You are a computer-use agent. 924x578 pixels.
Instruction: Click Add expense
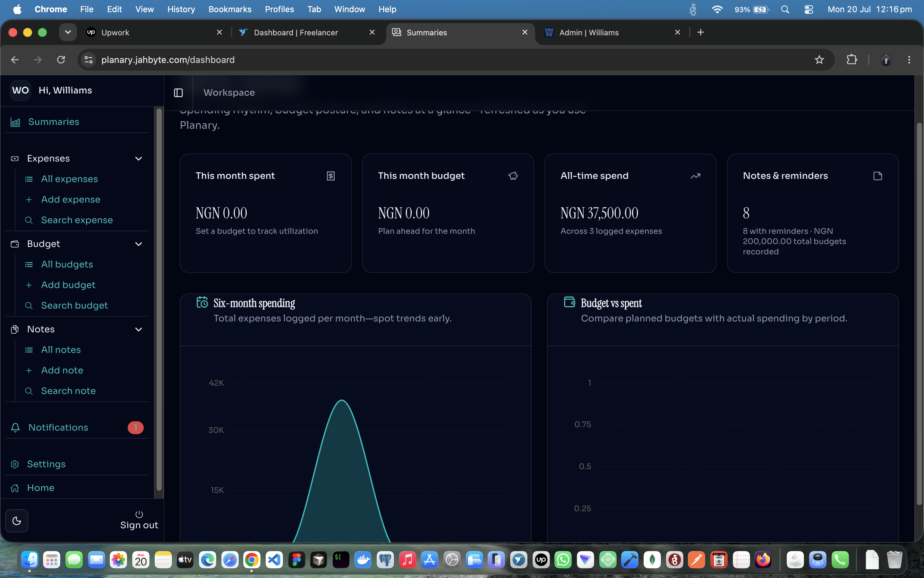[71, 199]
